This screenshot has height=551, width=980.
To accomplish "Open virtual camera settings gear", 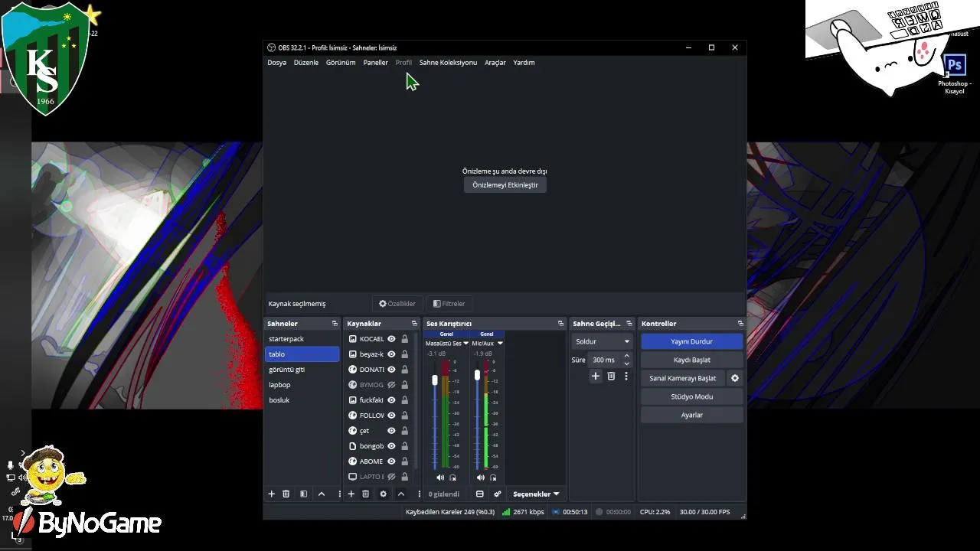I will 735,378.
